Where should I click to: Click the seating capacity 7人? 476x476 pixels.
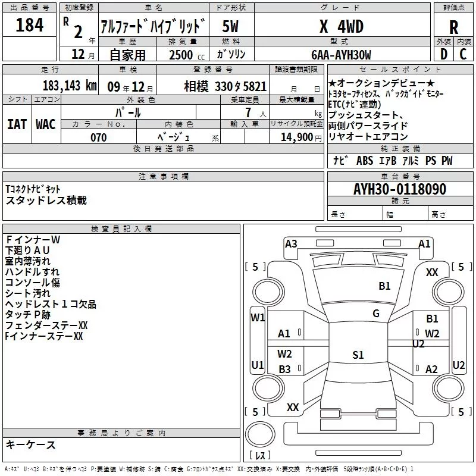(x=256, y=113)
